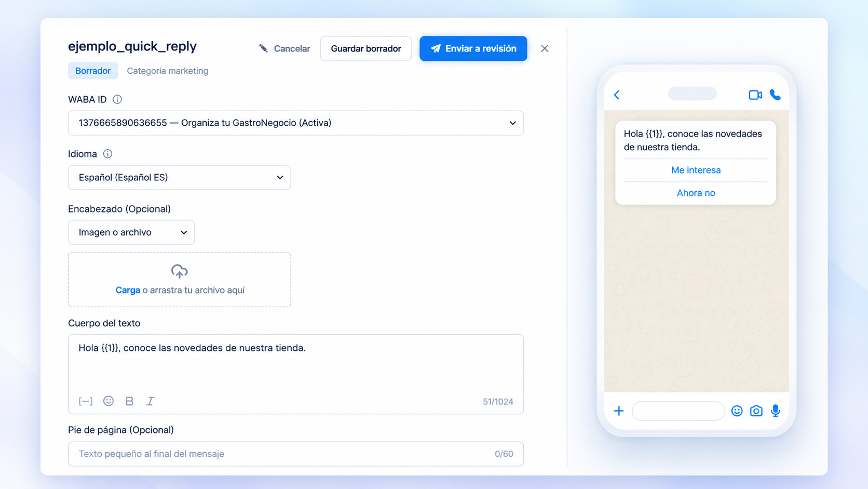Screen dimensions: 868x489
Task: Tap the Me interesa quick reply
Action: [x=696, y=170]
